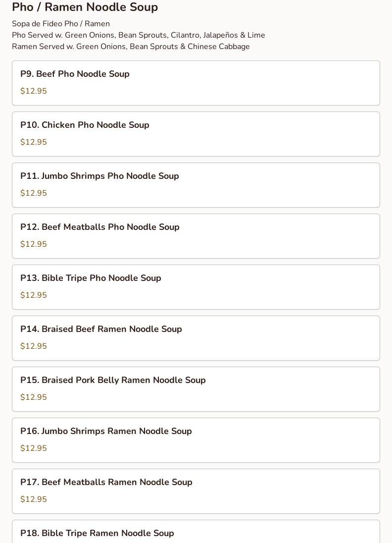Click price of Braised Pork Belly Ramen
This screenshot has width=392, height=543.
[34, 397]
